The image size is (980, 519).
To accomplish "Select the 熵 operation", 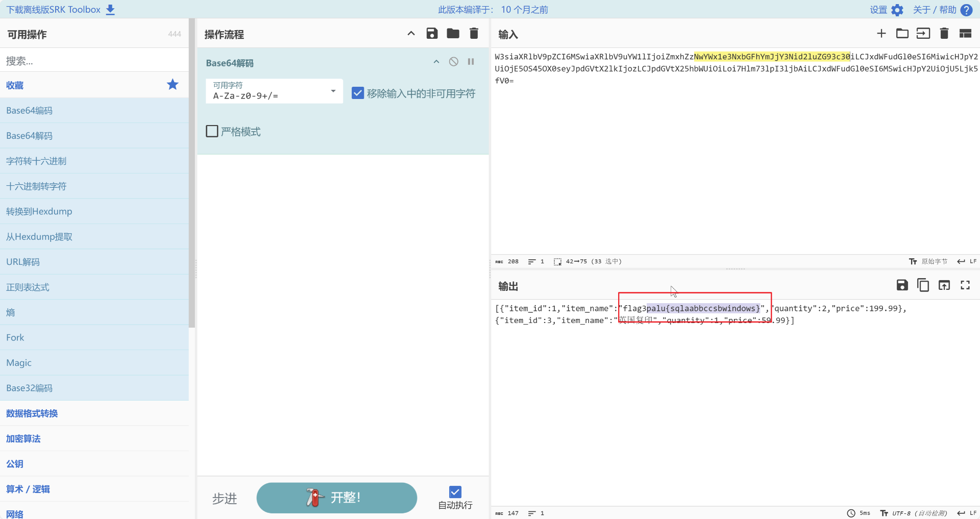I will (94, 312).
